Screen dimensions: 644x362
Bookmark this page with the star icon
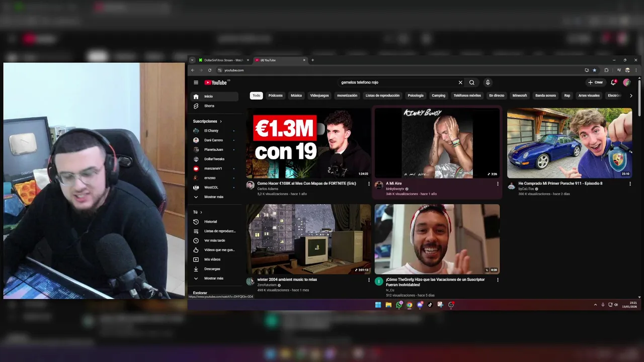tap(594, 70)
